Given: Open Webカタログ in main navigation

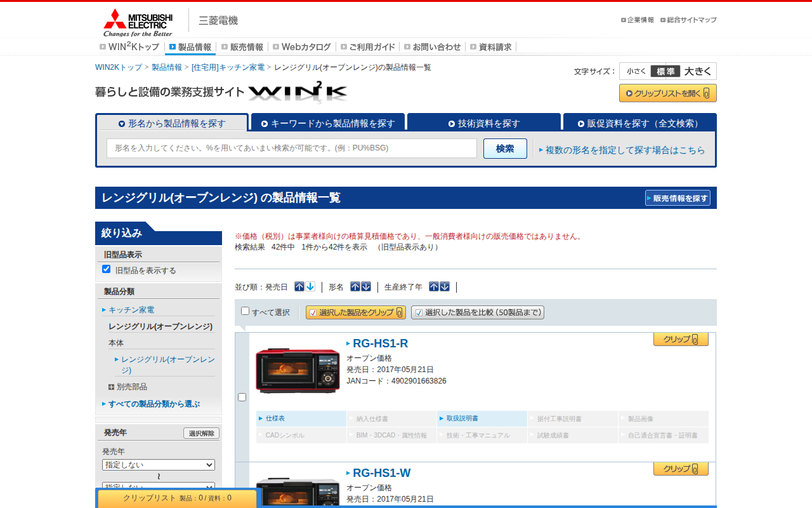Looking at the screenshot, I should 302,47.
